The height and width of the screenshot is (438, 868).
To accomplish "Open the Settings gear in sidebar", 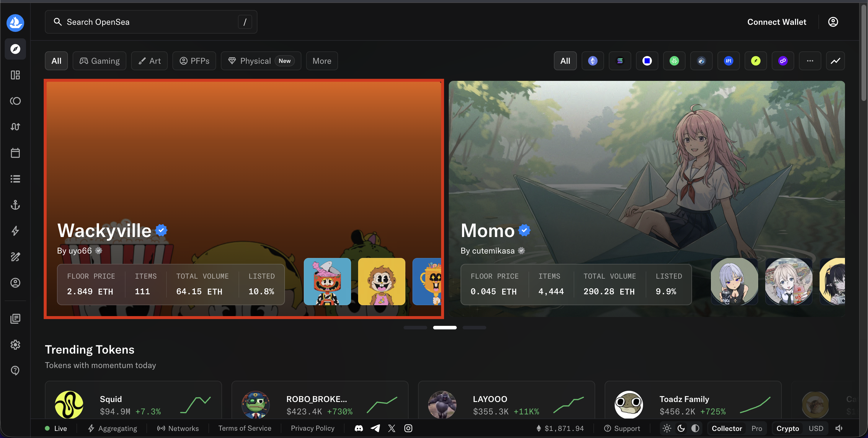I will pyautogui.click(x=15, y=344).
